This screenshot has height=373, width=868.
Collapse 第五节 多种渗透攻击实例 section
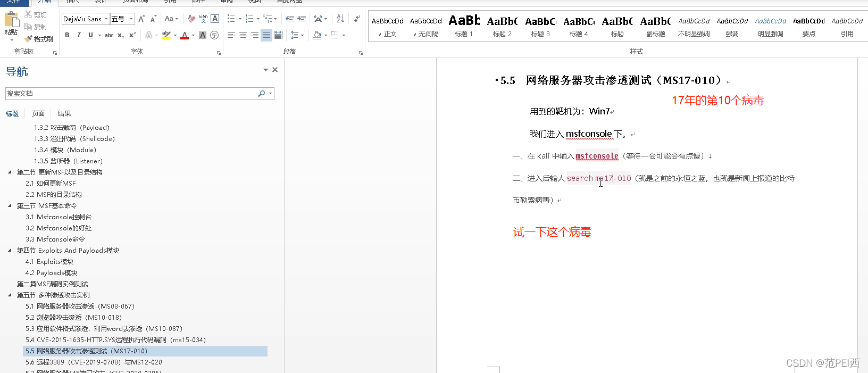(x=10, y=295)
